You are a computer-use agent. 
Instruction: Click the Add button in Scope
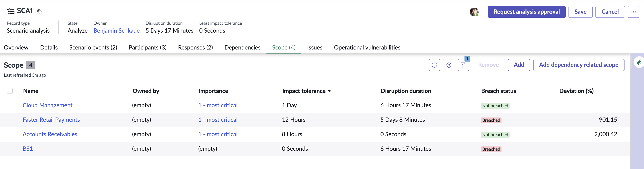click(519, 65)
